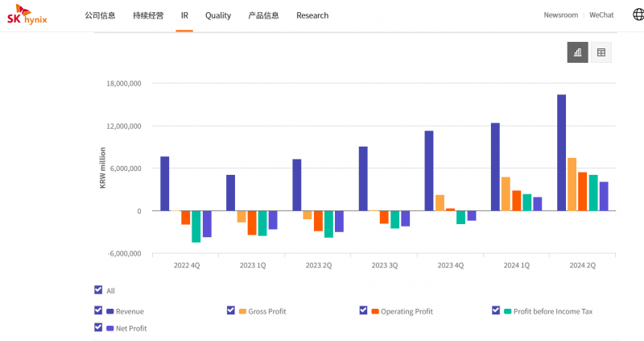Viewport: 644px width, 341px height.
Task: Expand the Quality menu
Action: click(x=218, y=15)
